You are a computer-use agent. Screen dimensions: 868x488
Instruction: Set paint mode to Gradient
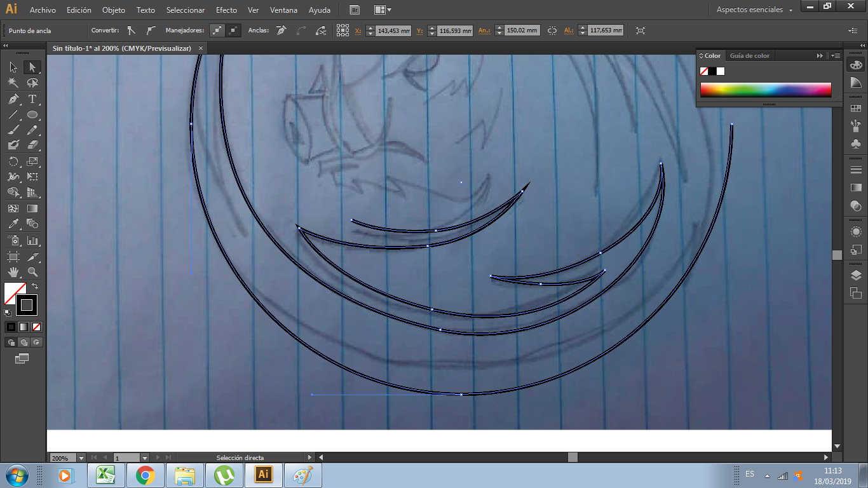tap(24, 327)
